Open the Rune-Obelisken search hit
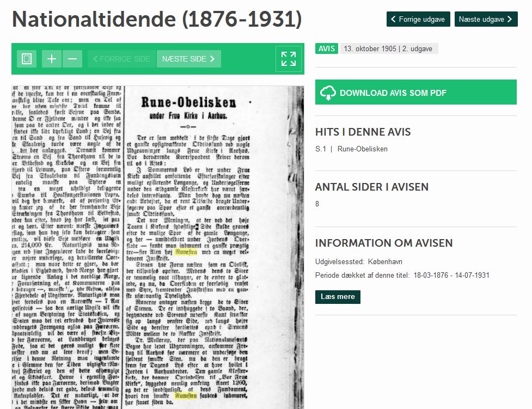The width and height of the screenshot is (532, 409). click(x=362, y=149)
